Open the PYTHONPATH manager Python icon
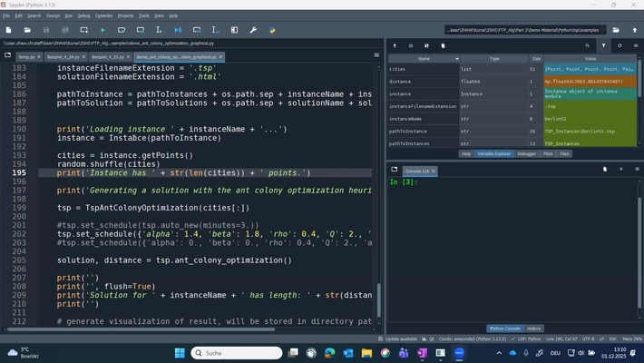This screenshot has width=644, height=363. click(272, 30)
